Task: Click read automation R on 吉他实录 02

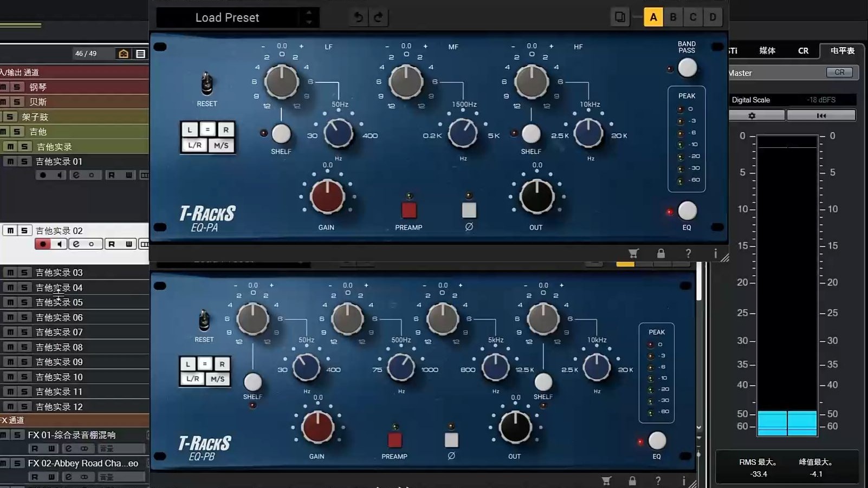Action: (111, 244)
